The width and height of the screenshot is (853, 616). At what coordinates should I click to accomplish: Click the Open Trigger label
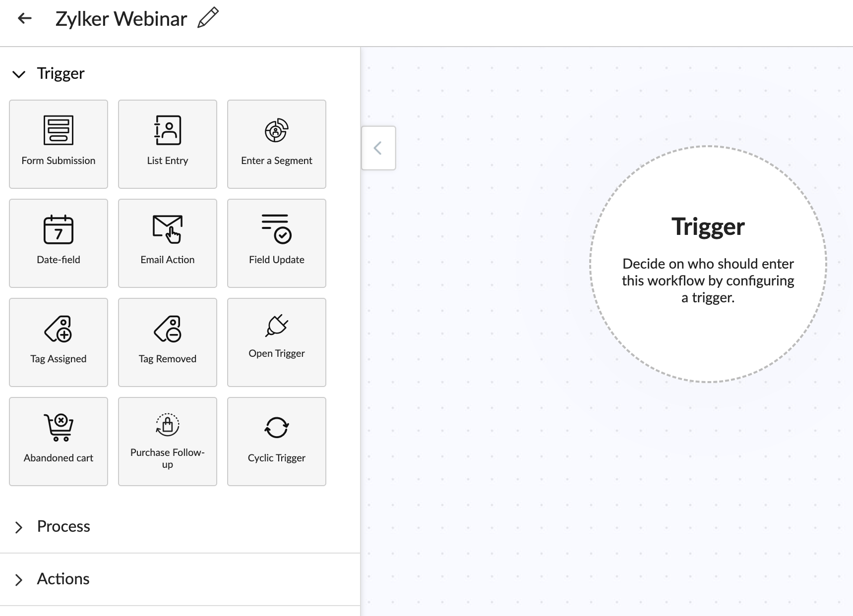click(x=277, y=353)
